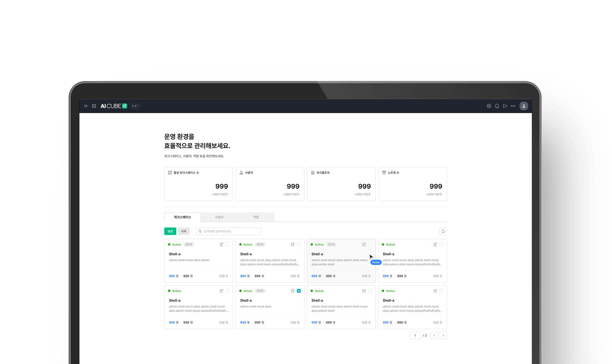Click Shell-a title on the highlighted hovered card
Image resolution: width=612 pixels, height=364 pixels.
pyautogui.click(x=317, y=254)
